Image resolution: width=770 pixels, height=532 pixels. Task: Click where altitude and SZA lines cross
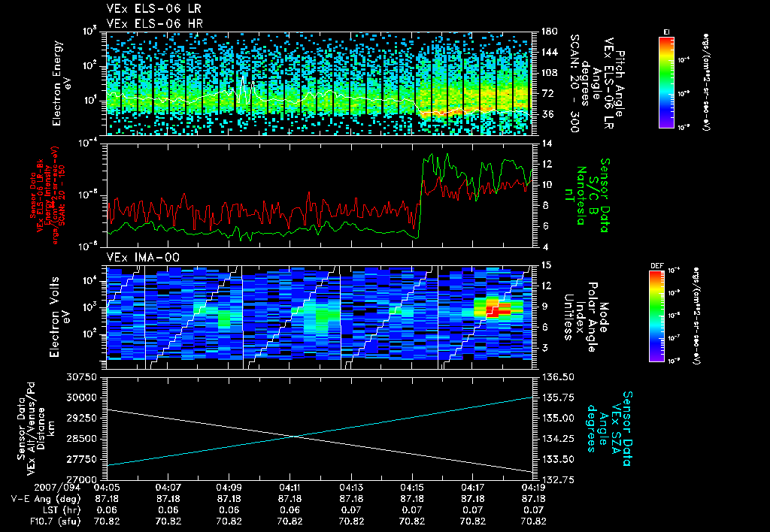295,437
